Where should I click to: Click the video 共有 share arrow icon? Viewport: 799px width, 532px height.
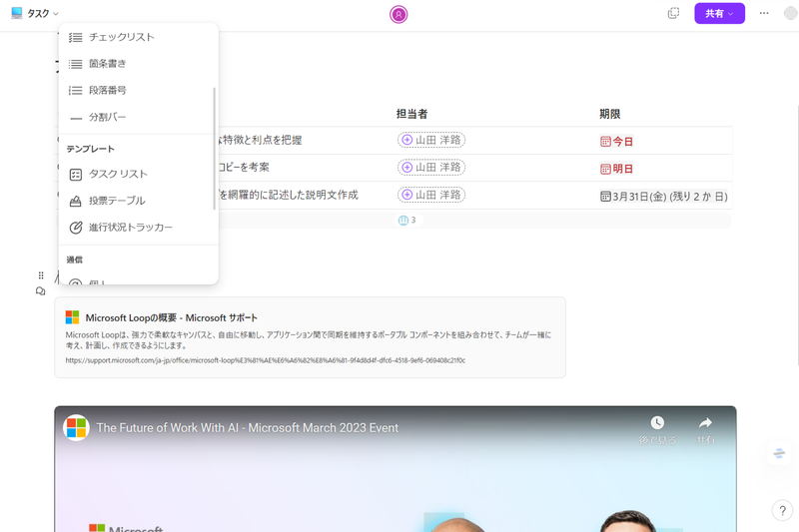point(705,422)
